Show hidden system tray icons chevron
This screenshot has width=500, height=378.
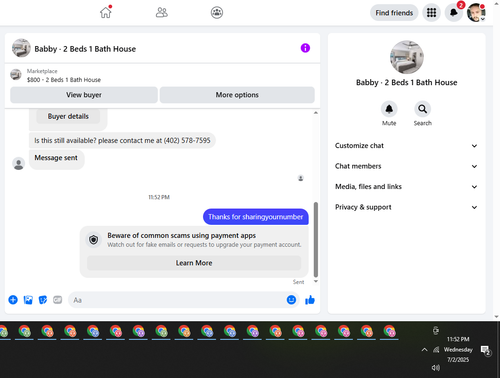424,350
